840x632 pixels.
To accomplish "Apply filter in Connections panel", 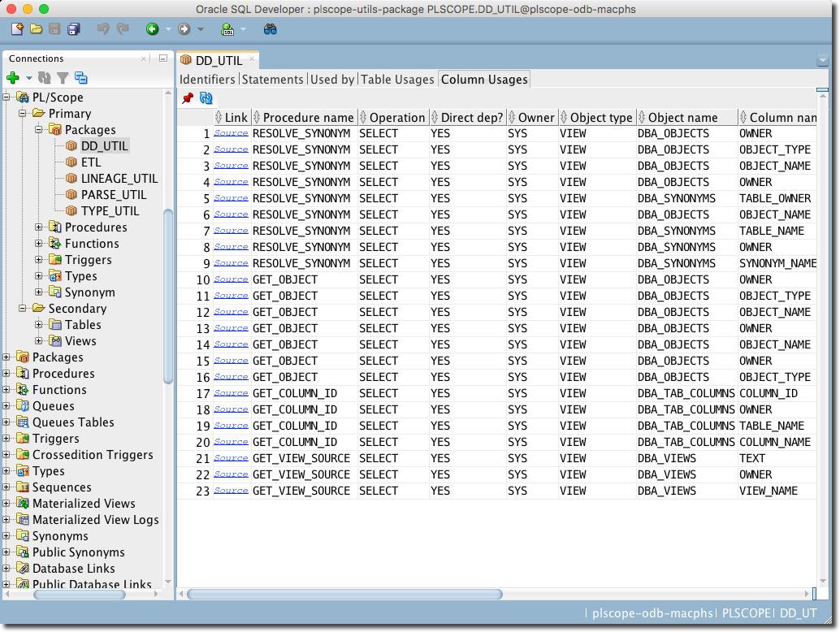I will click(x=63, y=78).
